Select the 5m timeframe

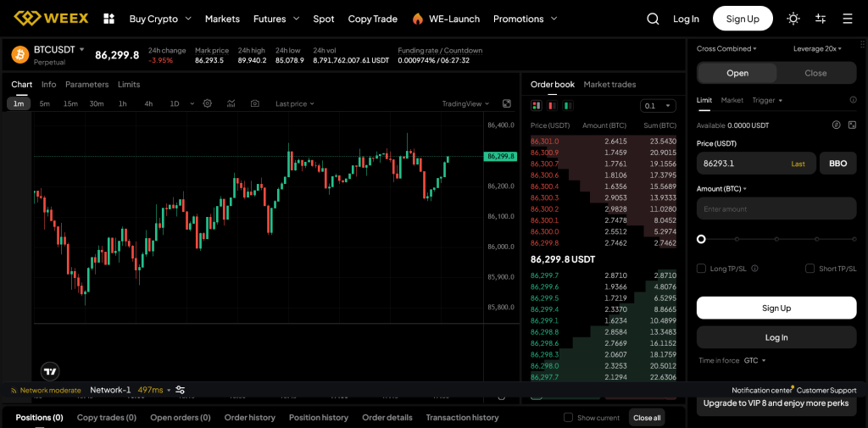45,103
